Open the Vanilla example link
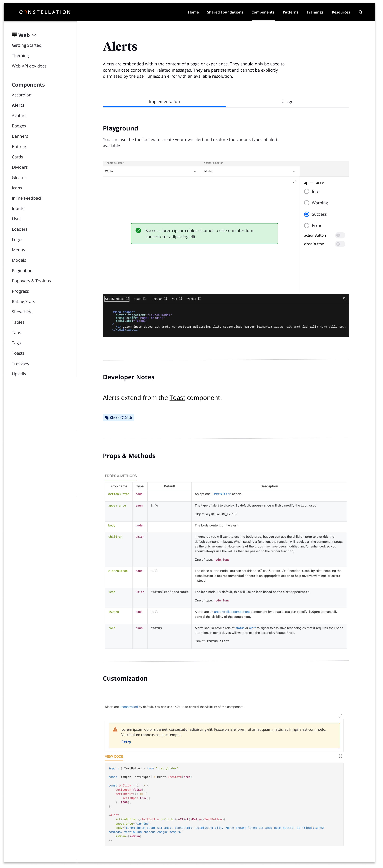Screen dimensions: 383x868 (x=194, y=299)
